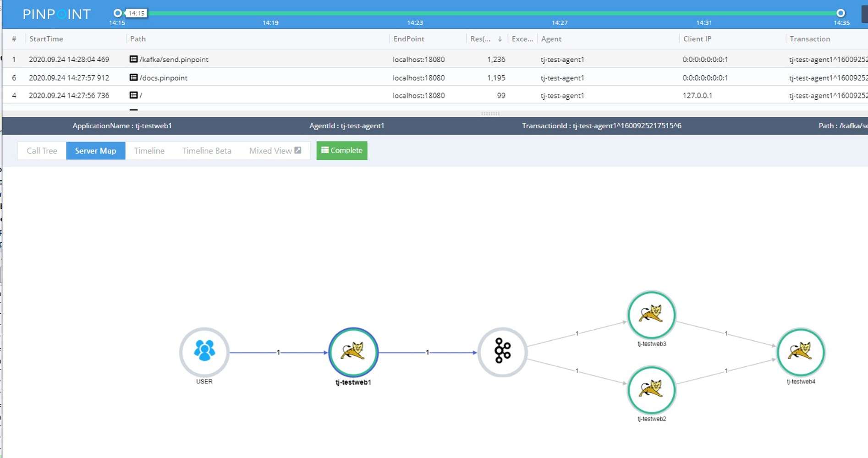Click the /docs.pinpoint row detail icon
The width and height of the screenshot is (868, 458).
pos(133,77)
